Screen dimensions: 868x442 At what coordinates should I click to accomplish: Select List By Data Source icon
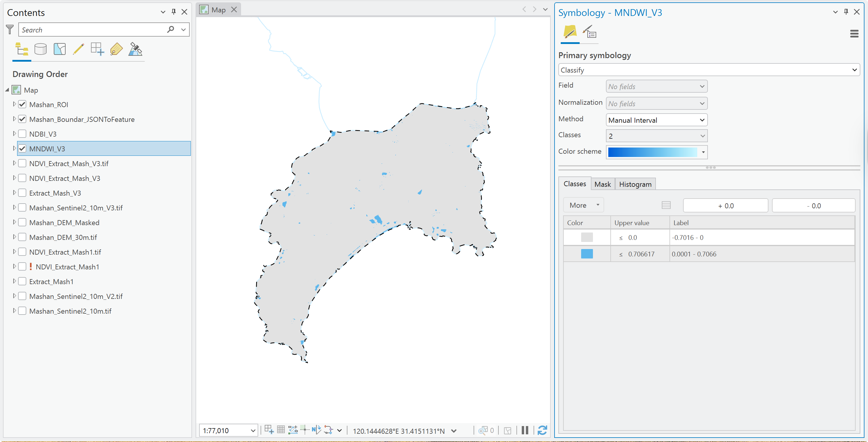point(40,49)
